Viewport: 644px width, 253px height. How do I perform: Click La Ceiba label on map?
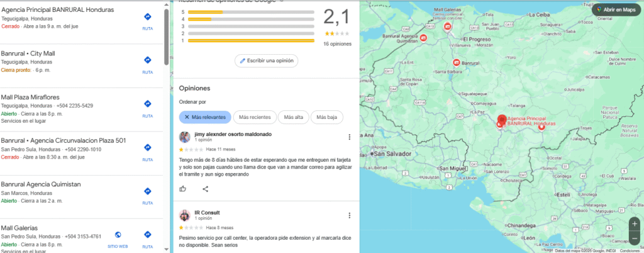pyautogui.click(x=539, y=14)
